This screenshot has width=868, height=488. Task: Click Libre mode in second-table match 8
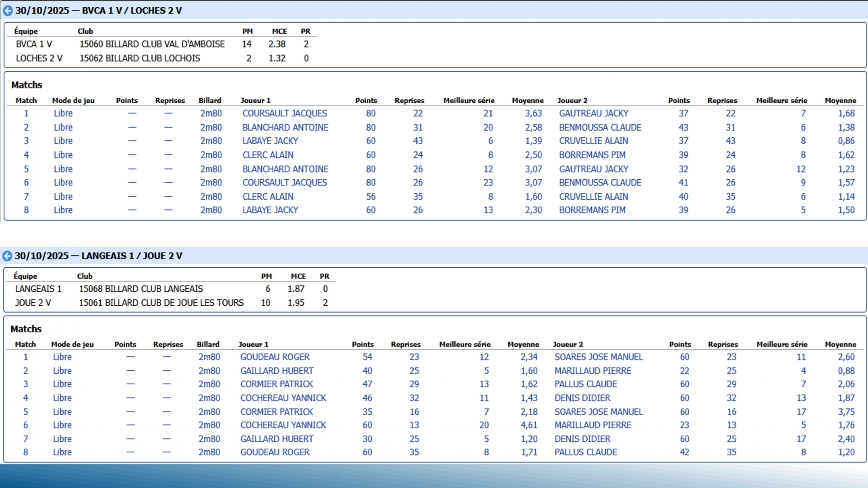click(62, 452)
